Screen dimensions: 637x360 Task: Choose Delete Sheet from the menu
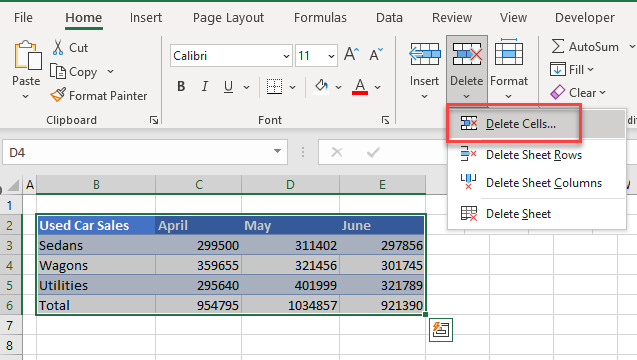[536, 214]
